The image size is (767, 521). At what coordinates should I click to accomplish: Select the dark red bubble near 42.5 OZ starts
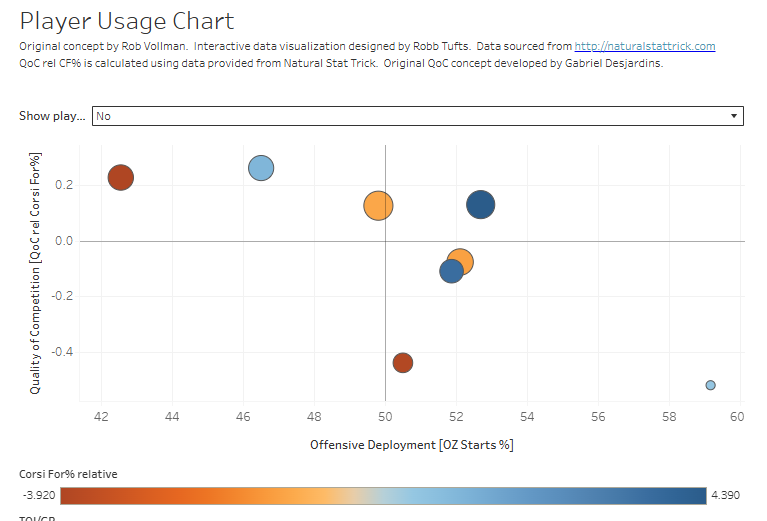pos(121,177)
